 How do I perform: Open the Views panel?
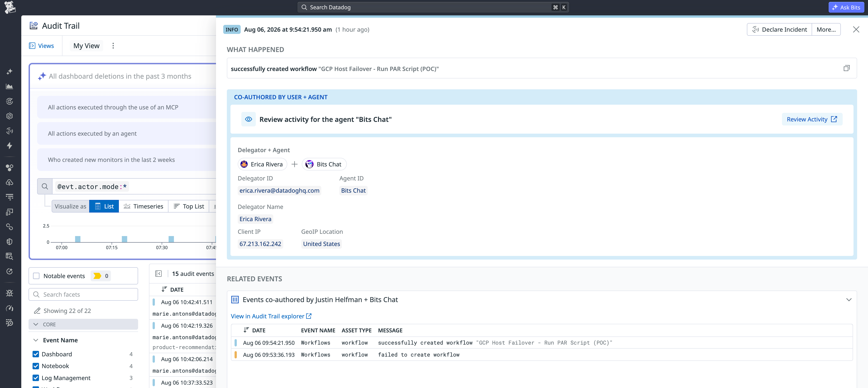click(41, 46)
